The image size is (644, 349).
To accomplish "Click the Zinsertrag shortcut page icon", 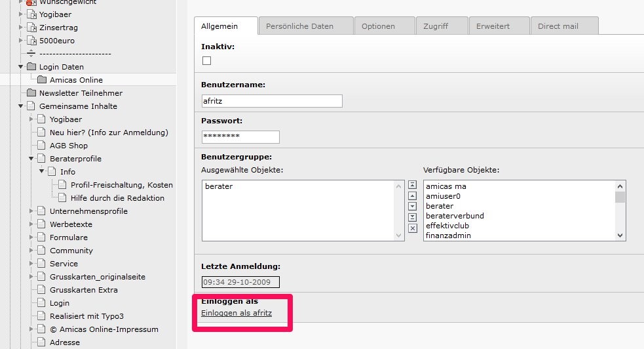I will pos(31,28).
